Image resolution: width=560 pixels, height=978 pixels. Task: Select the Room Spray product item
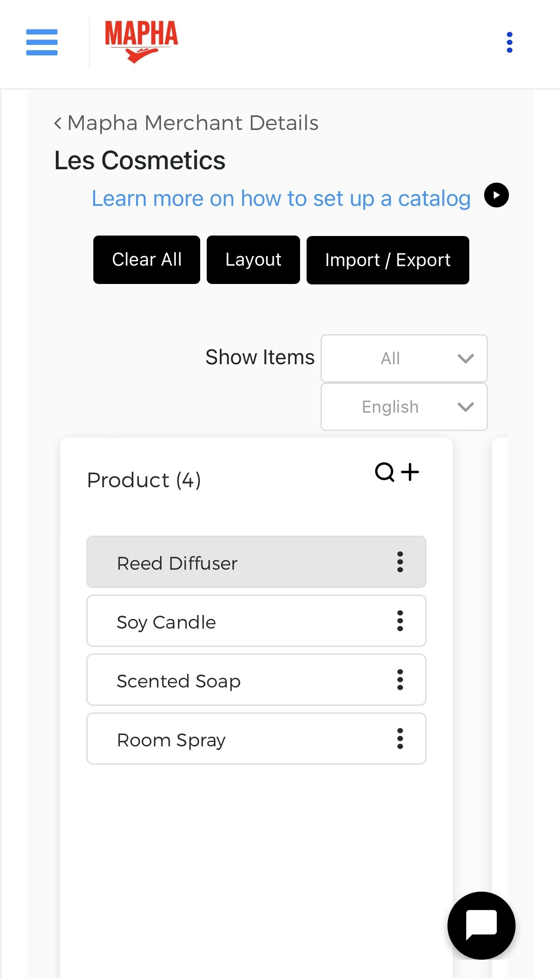click(256, 739)
